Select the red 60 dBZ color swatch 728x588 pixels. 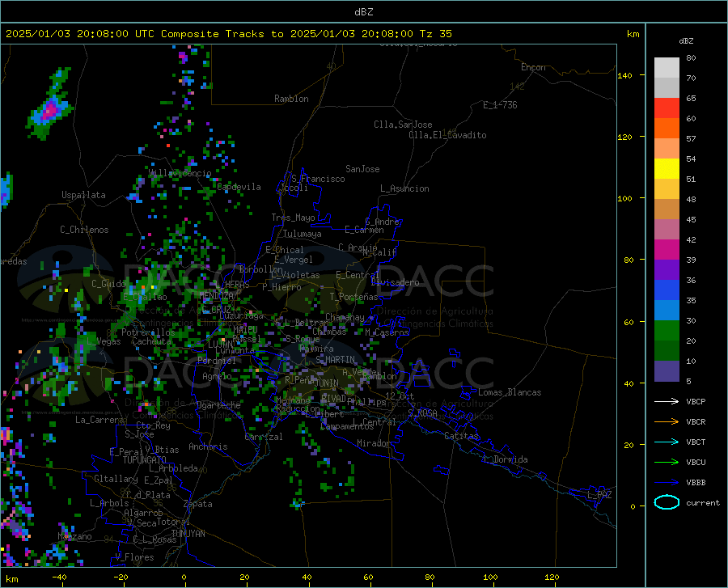click(667, 108)
